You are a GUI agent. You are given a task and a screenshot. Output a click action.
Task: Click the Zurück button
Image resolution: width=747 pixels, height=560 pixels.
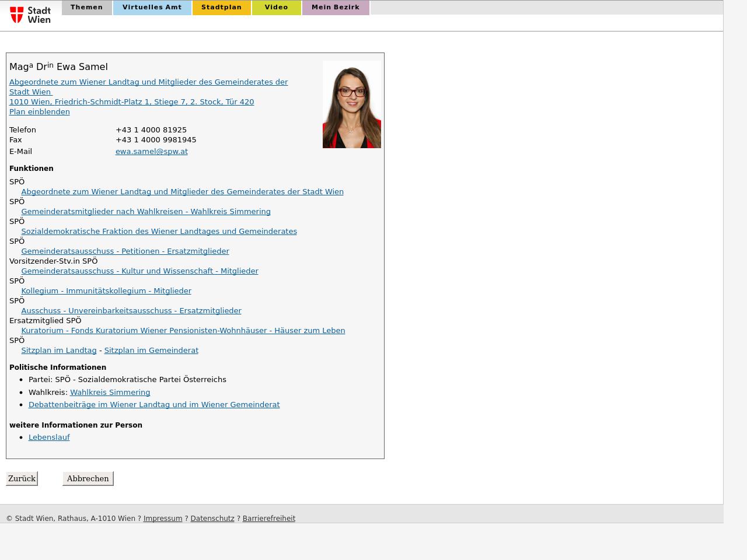click(x=22, y=478)
